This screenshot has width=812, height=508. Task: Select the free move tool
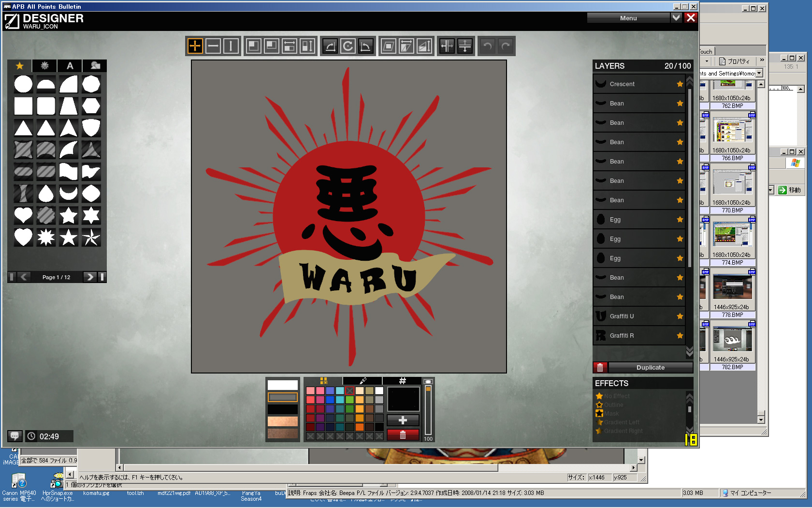click(x=195, y=46)
